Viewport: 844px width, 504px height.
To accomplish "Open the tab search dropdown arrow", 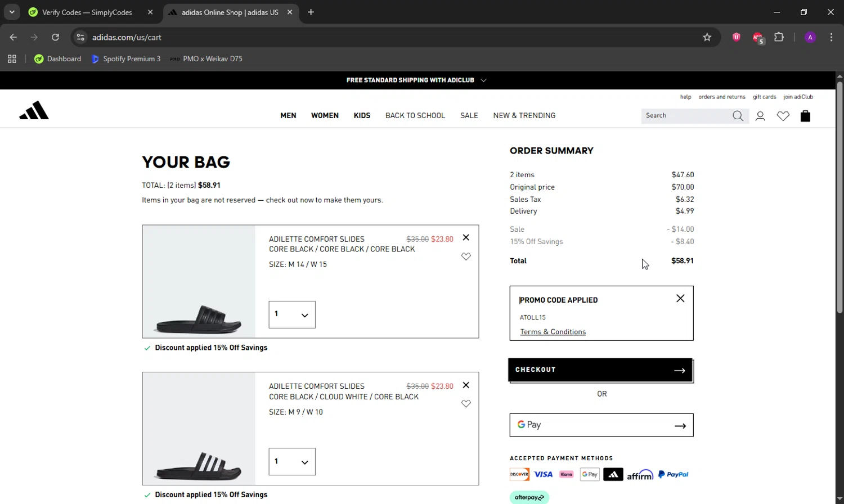I will coord(12,12).
